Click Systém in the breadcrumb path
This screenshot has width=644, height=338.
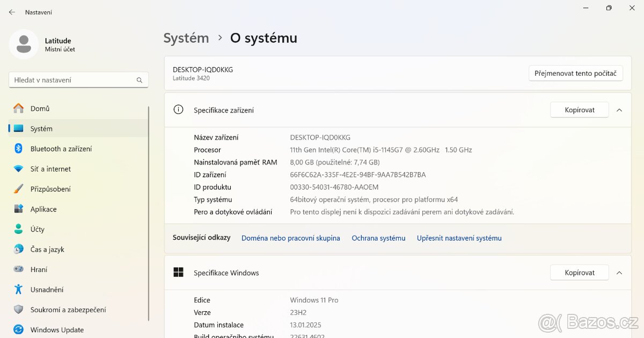click(186, 38)
